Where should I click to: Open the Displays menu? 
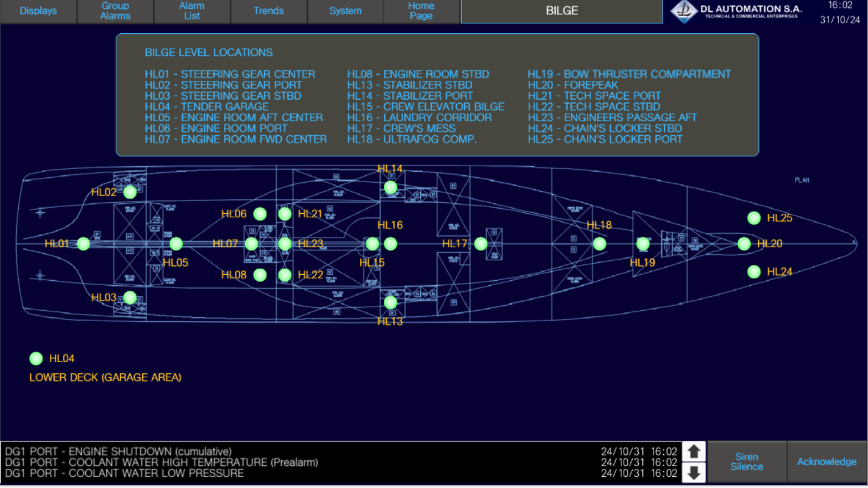point(38,11)
